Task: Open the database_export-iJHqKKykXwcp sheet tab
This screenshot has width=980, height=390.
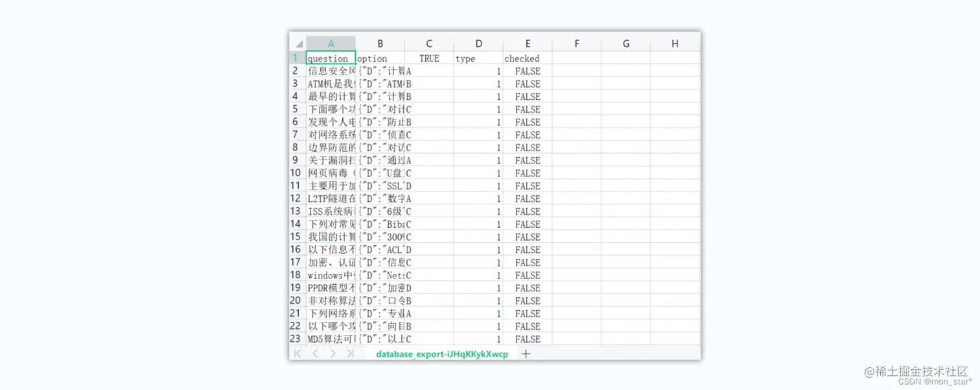Action: click(x=442, y=354)
